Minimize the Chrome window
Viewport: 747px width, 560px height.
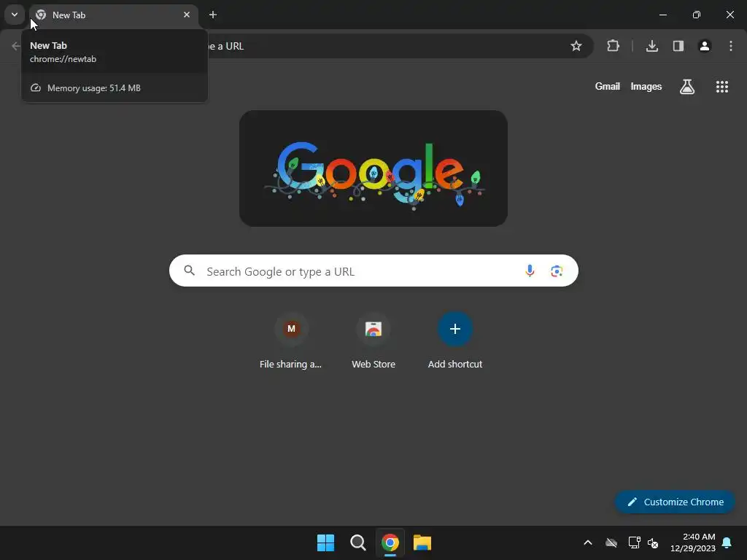point(662,15)
